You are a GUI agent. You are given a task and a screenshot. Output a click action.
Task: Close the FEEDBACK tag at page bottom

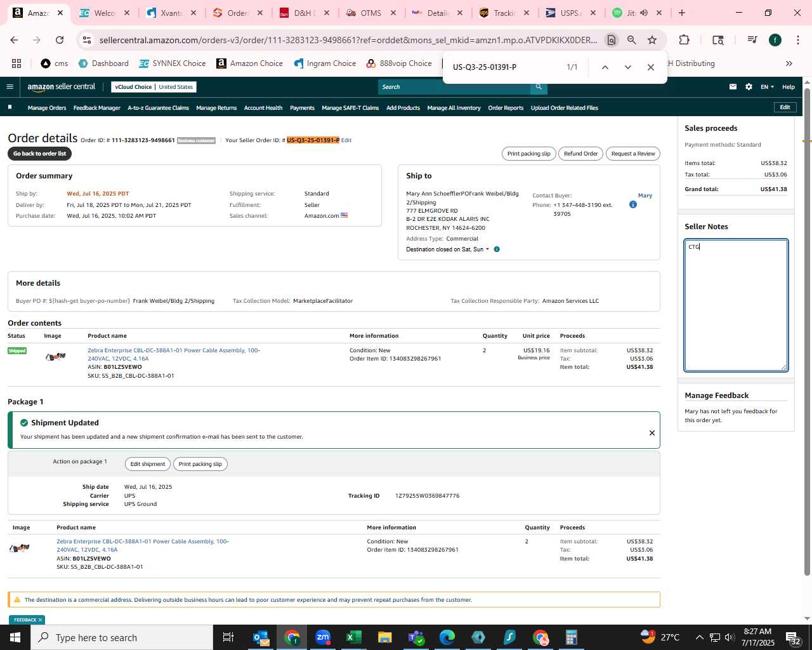(x=40, y=620)
